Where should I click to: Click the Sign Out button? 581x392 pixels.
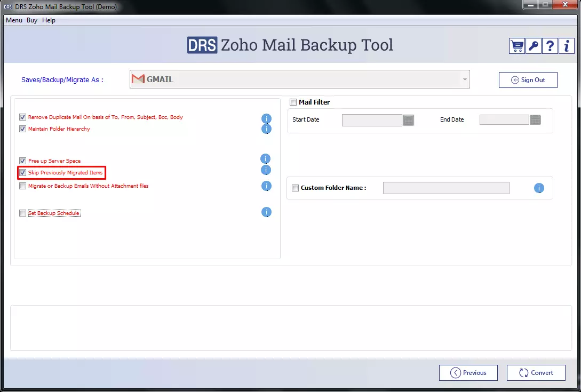(528, 80)
